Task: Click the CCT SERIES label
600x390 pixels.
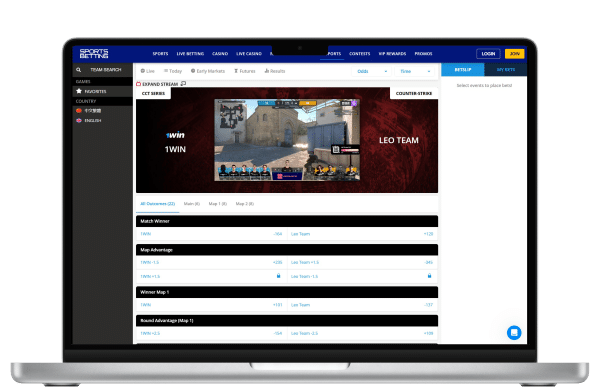Action: point(153,93)
